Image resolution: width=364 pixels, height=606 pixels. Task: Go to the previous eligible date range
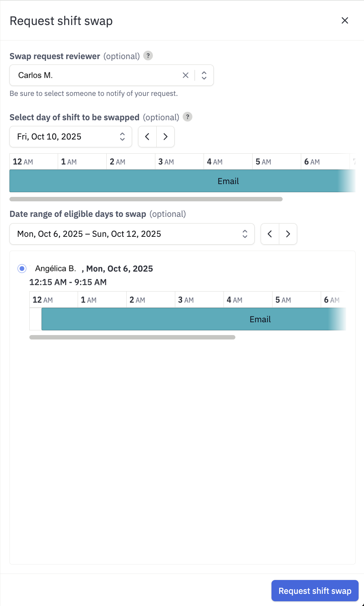(x=269, y=234)
